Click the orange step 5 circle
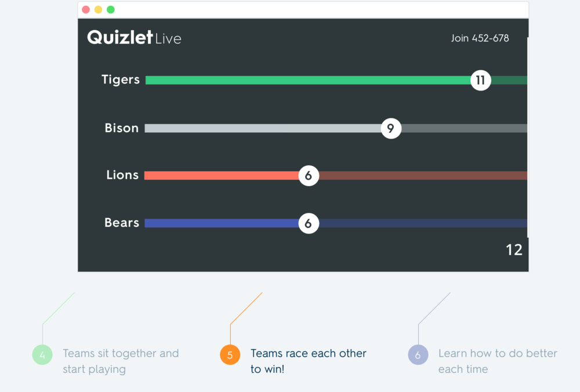The height and width of the screenshot is (392, 580). click(x=230, y=355)
